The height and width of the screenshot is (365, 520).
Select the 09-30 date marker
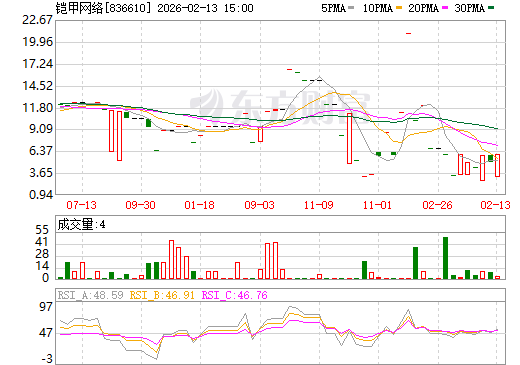[x=140, y=205]
